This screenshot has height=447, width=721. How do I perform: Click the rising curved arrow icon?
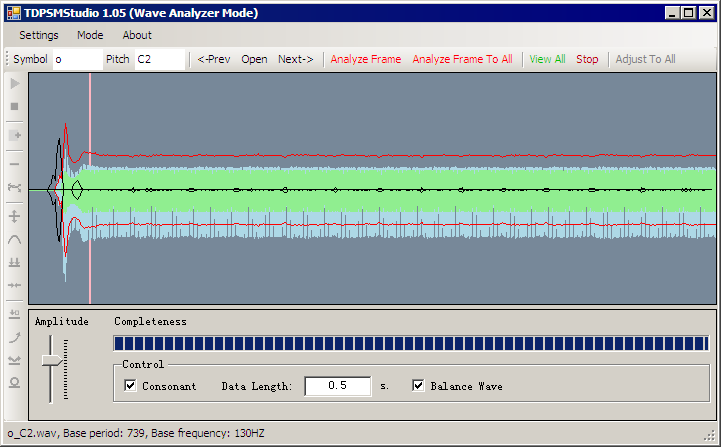click(15, 338)
